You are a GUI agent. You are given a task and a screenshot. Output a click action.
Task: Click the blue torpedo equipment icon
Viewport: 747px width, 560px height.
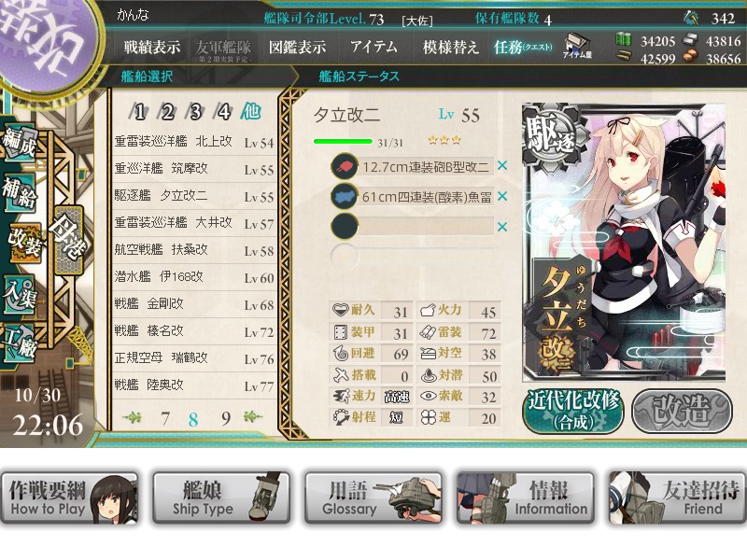[x=344, y=196]
